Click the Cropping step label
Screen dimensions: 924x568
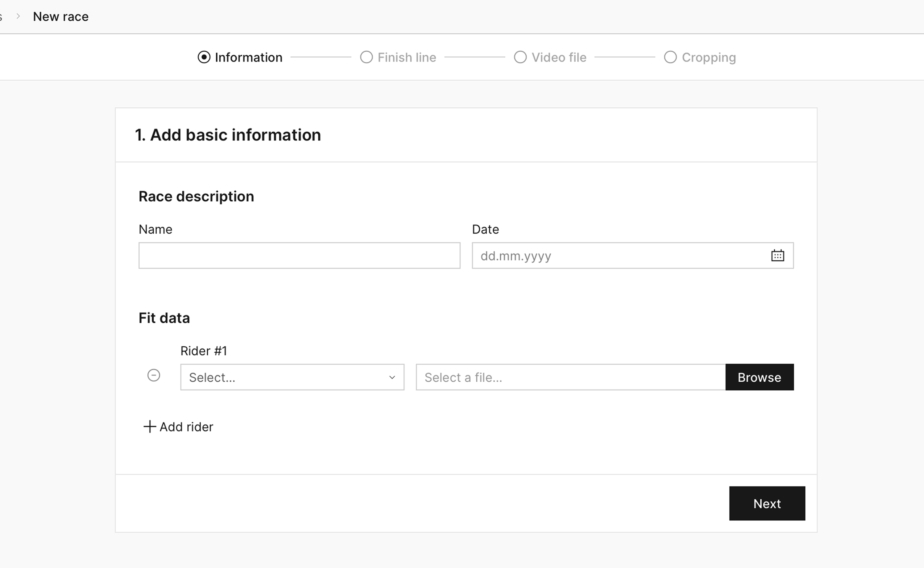point(709,57)
